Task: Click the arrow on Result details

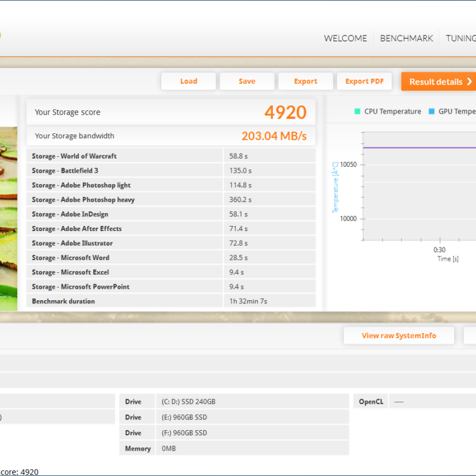Action: point(469,82)
